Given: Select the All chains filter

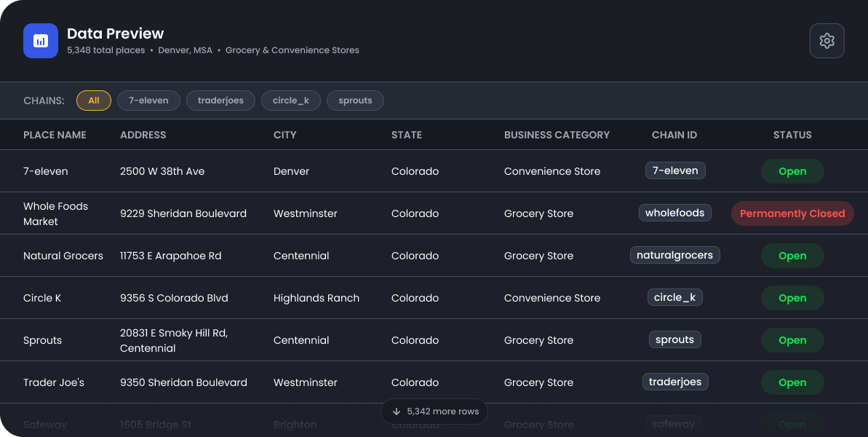Looking at the screenshot, I should tap(94, 101).
